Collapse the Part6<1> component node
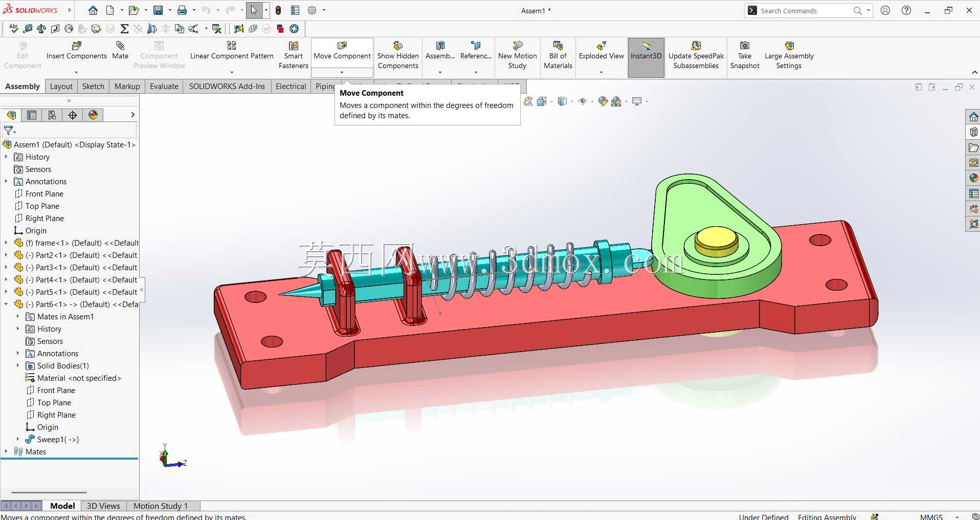The image size is (980, 520). [6, 305]
